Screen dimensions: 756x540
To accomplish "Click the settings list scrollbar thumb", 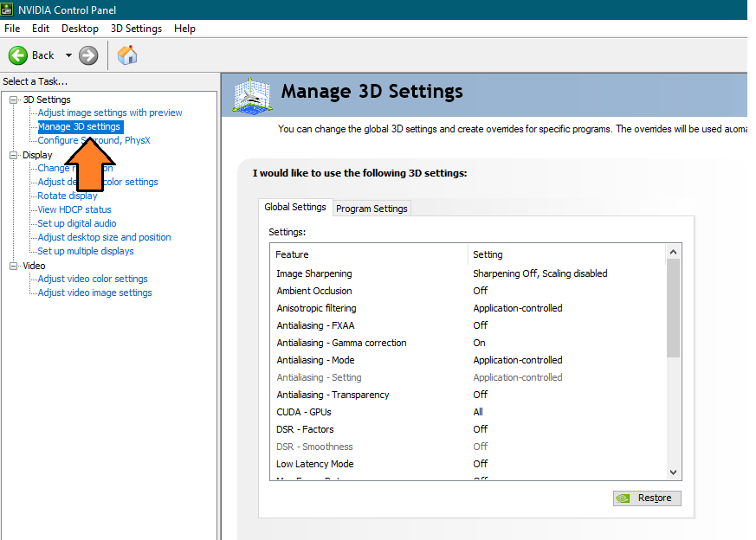I will [x=674, y=308].
